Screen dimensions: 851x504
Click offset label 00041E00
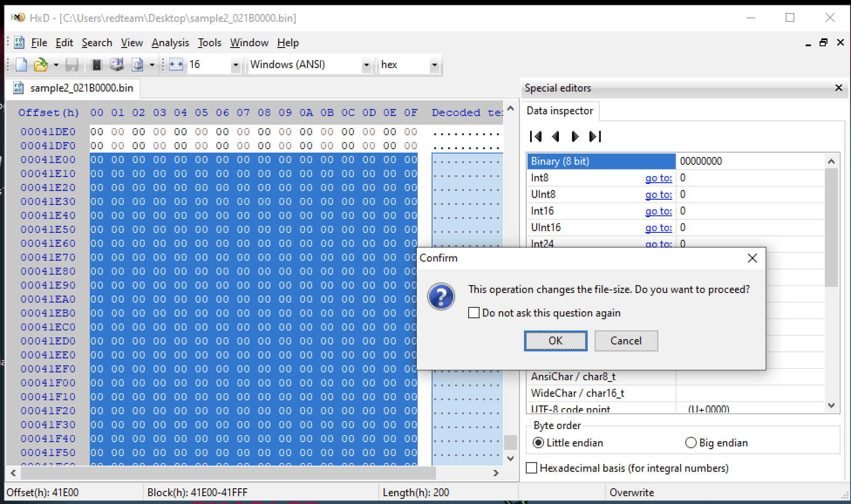[48, 160]
